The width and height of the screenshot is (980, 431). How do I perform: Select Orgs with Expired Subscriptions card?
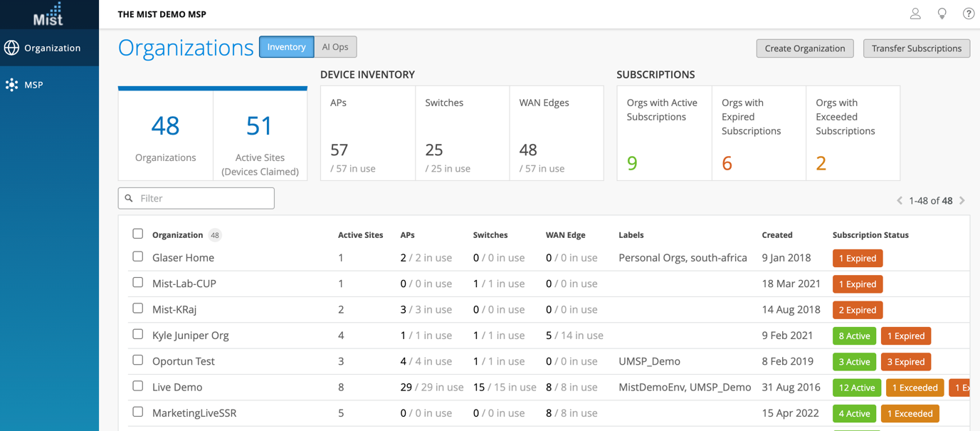tap(758, 133)
